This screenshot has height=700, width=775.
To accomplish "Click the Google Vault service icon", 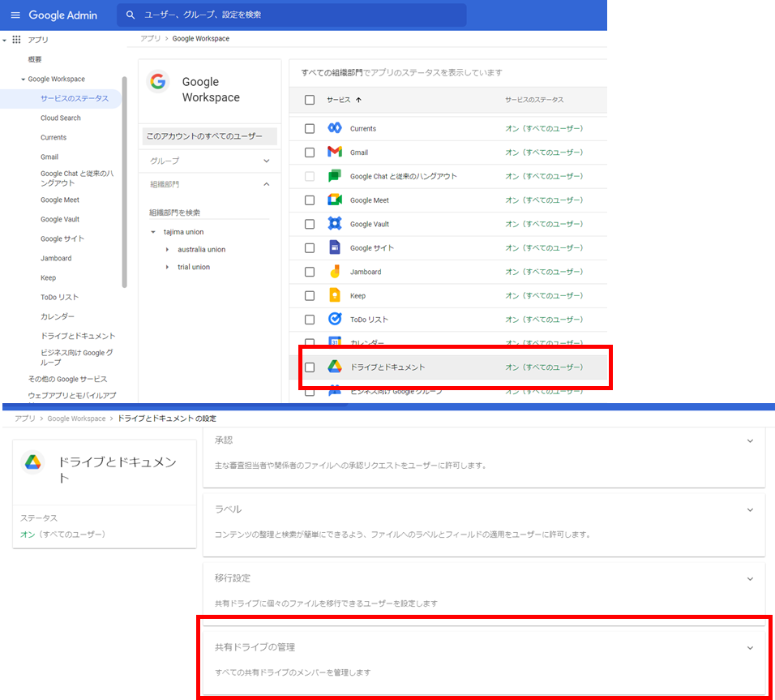I will (x=335, y=224).
